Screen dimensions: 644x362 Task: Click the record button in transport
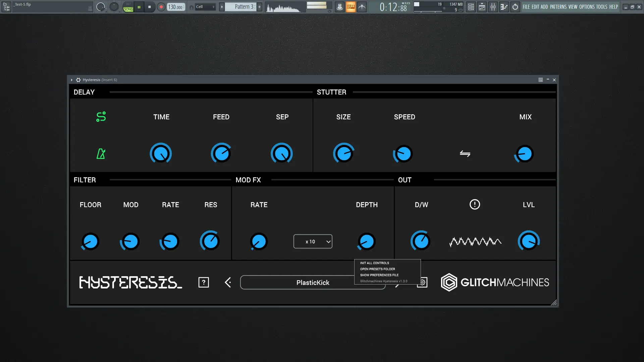pos(161,7)
